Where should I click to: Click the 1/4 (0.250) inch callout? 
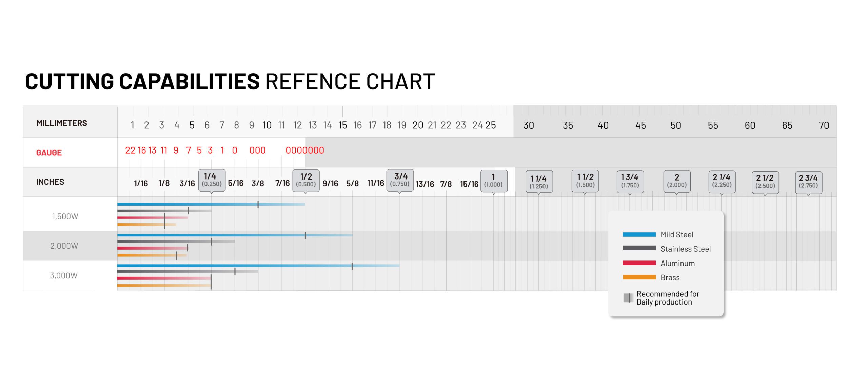click(212, 180)
